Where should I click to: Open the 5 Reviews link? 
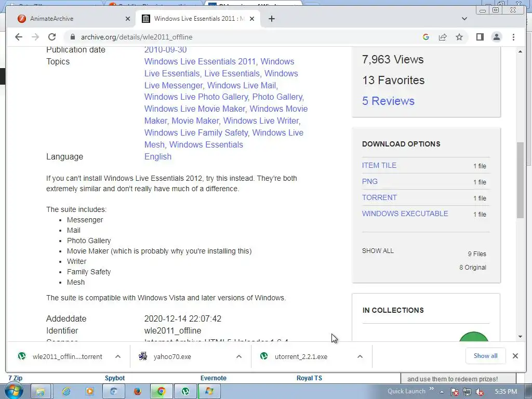[388, 101]
